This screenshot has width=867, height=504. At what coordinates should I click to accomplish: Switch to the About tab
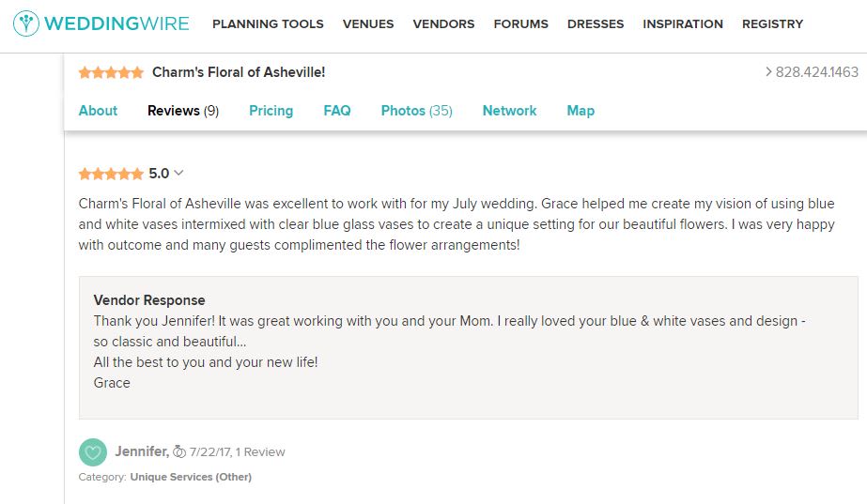(x=98, y=111)
